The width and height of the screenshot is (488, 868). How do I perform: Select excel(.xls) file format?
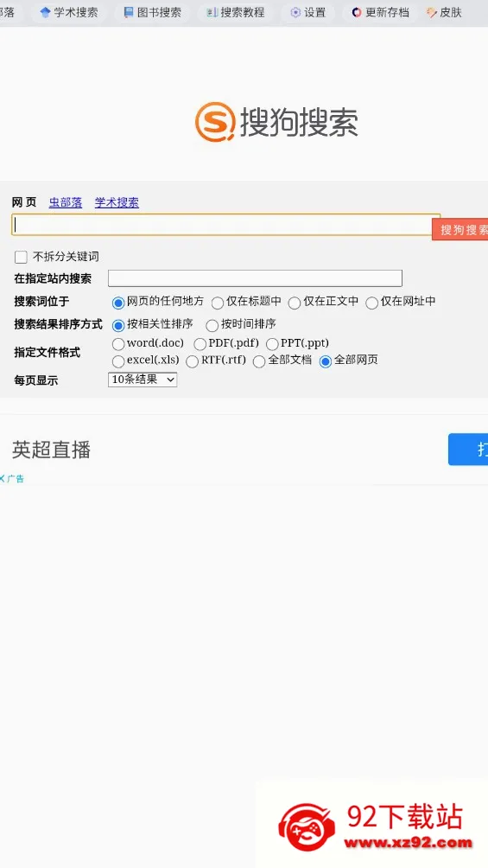117,361
